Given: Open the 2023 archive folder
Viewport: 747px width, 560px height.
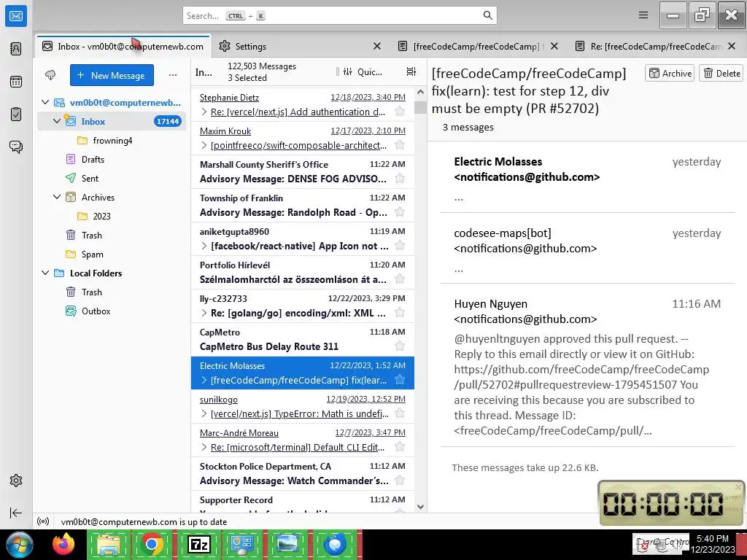Looking at the screenshot, I should (x=102, y=216).
